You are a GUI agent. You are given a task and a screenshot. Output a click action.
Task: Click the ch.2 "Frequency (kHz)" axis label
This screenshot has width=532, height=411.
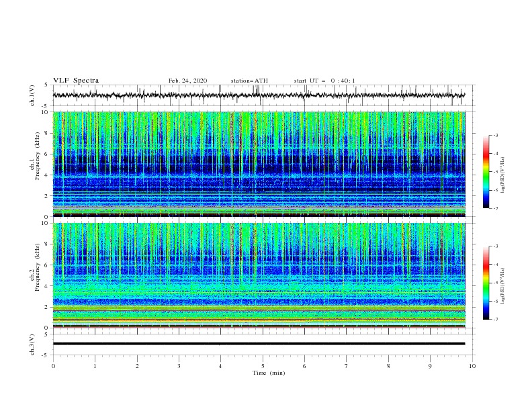point(37,267)
